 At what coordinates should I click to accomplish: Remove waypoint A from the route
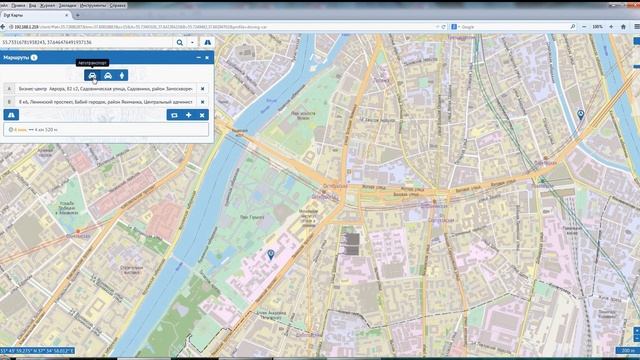coord(202,89)
